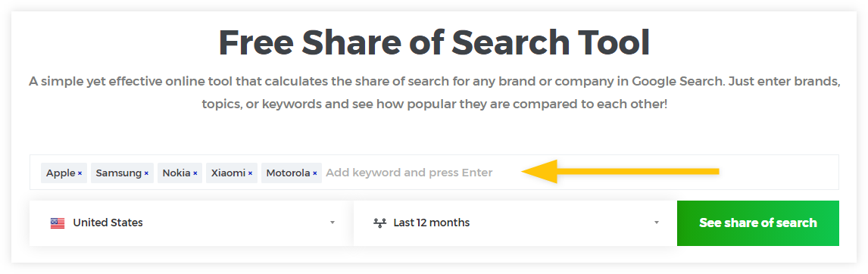Remove the Xiaomi keyword tag
Viewport: 868px width, 274px height.
click(250, 173)
